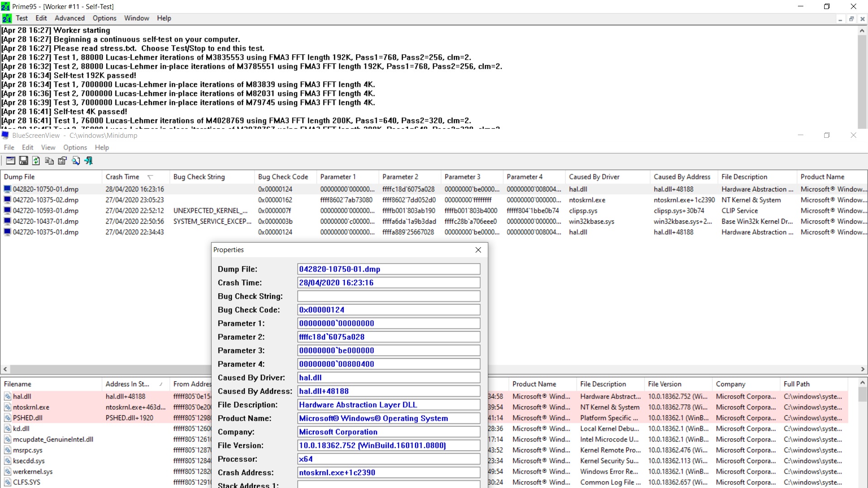Click the Prime95 worker window menu icon

point(7,19)
